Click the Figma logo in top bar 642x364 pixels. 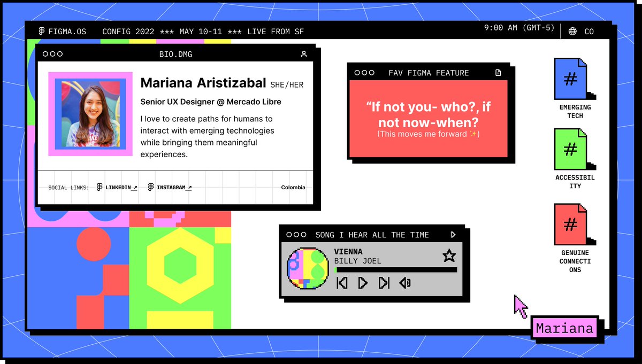[x=42, y=32]
